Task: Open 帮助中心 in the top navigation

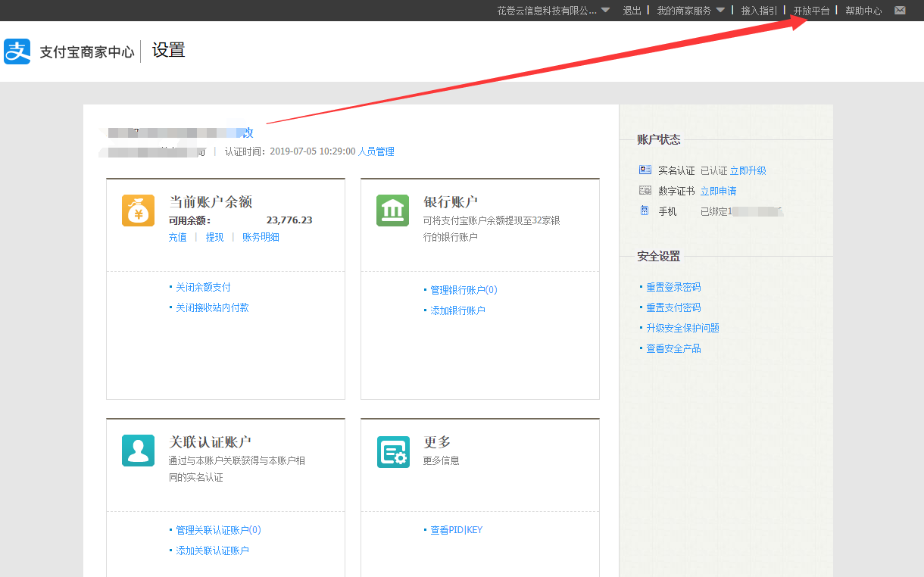Action: [x=863, y=11]
